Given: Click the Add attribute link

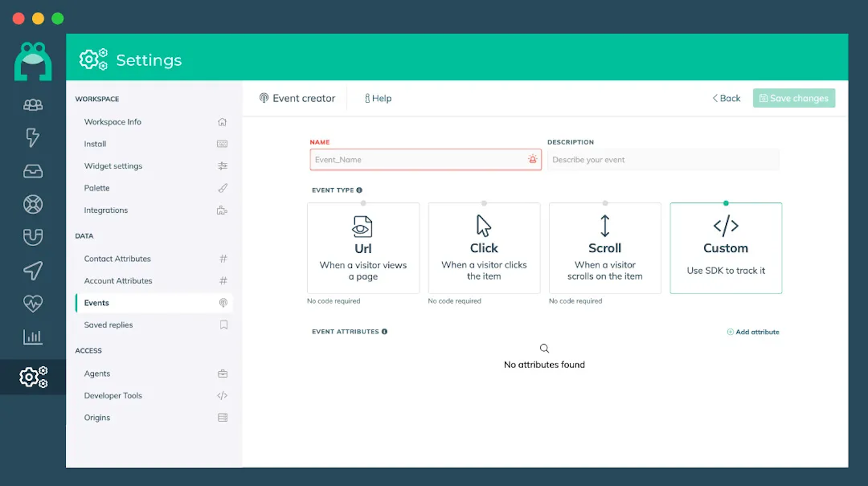Looking at the screenshot, I should click(x=753, y=332).
